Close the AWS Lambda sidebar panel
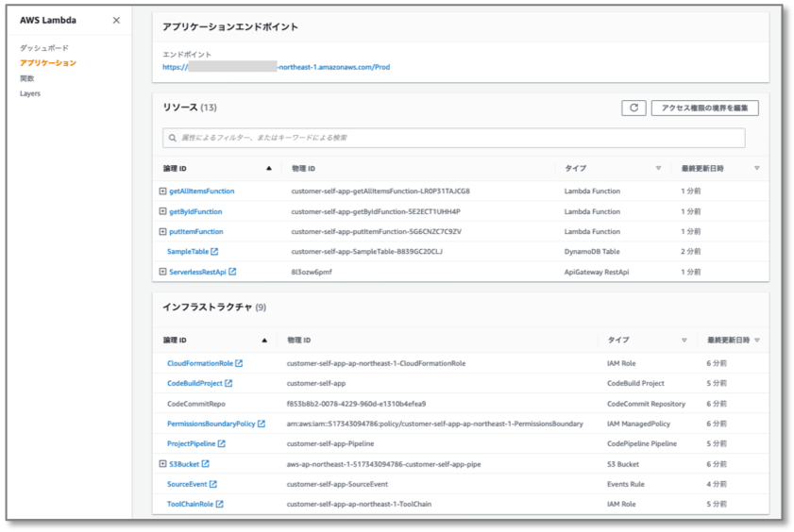794x532 pixels. (116, 20)
